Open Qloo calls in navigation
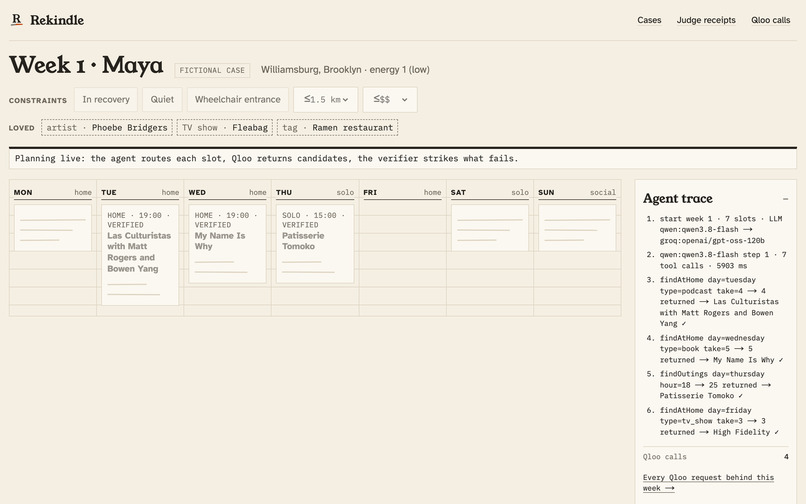Screen dimensions: 806x504 coord(770,20)
